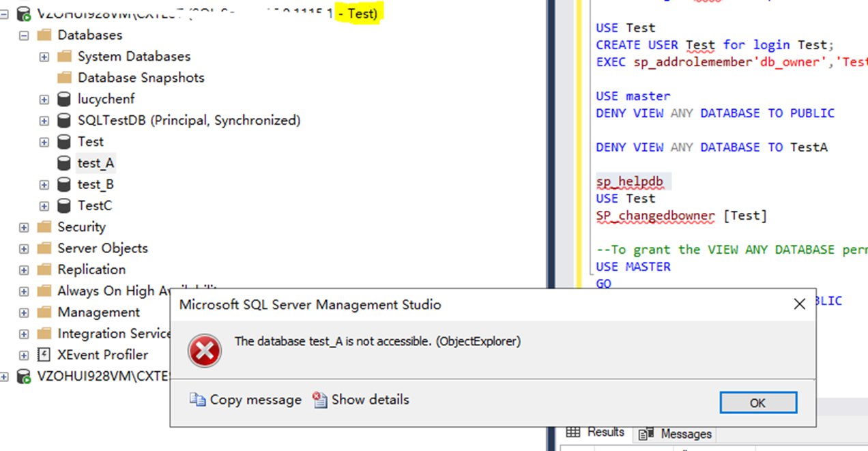868x451 pixels.
Task: Click the Test database cylinder icon
Action: coord(64,141)
